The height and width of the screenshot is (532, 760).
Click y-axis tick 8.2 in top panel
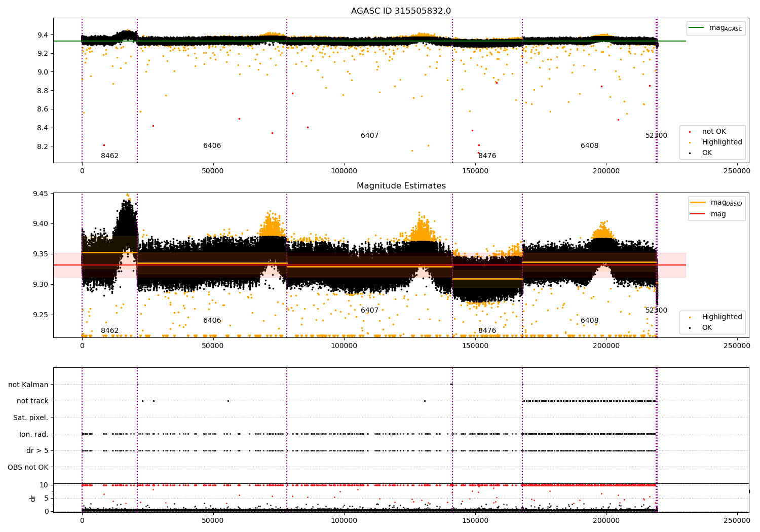pyautogui.click(x=43, y=146)
